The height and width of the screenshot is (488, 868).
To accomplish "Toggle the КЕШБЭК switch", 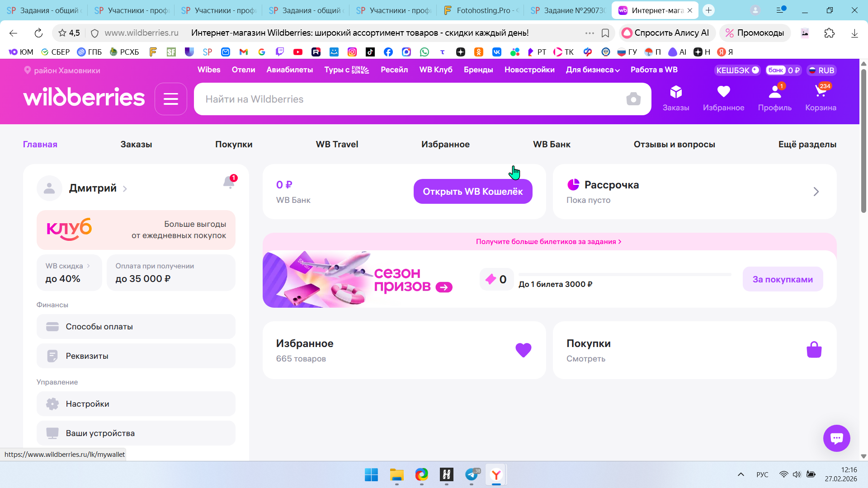I will point(755,70).
